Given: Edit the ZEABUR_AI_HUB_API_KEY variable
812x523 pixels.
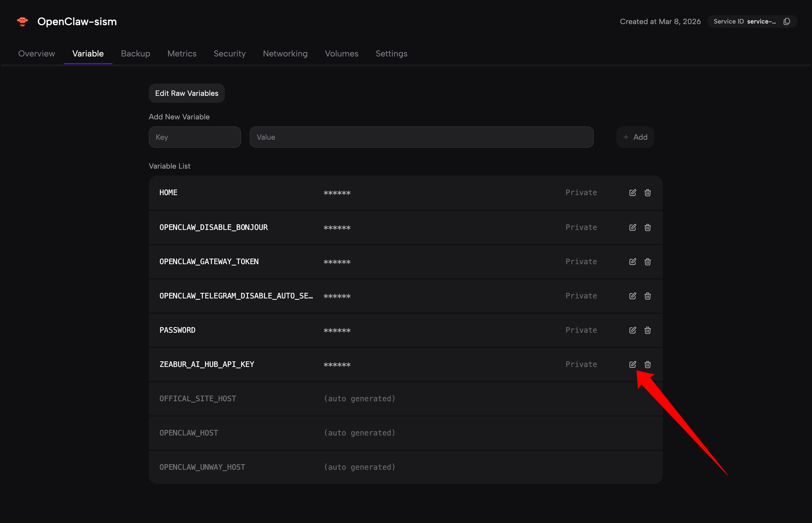Looking at the screenshot, I should click(x=632, y=364).
